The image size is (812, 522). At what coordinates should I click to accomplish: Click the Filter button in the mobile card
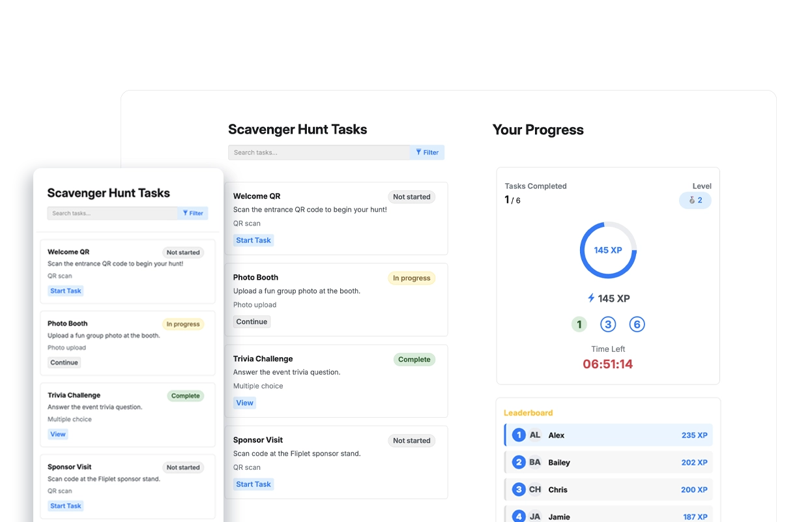(x=193, y=213)
